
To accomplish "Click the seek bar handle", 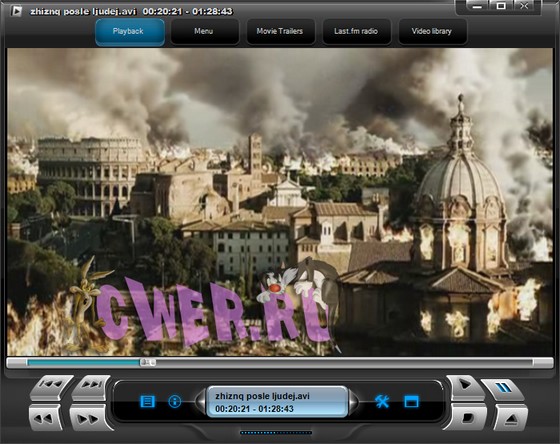I will [148, 363].
